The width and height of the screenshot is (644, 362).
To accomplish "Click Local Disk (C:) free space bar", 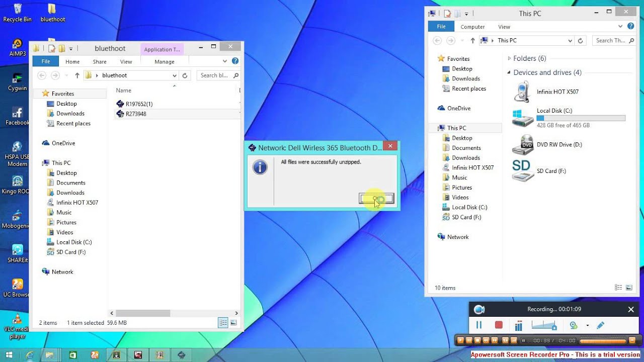I will coord(581,118).
